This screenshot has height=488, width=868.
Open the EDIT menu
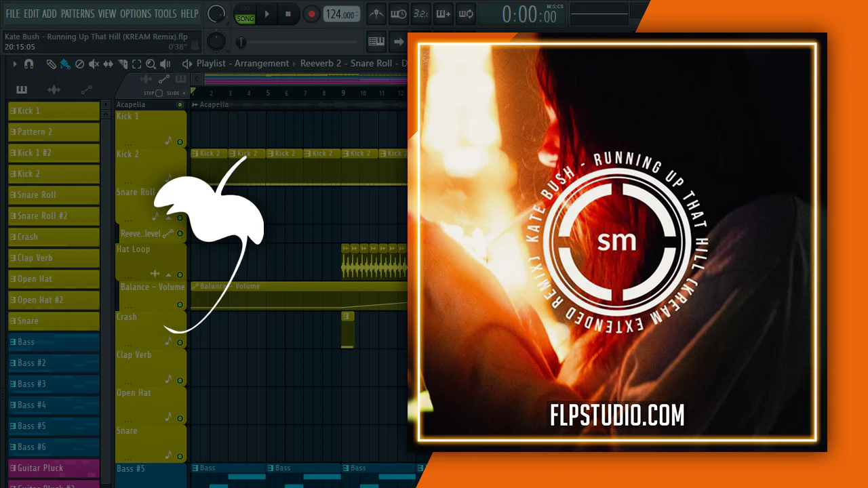click(31, 14)
